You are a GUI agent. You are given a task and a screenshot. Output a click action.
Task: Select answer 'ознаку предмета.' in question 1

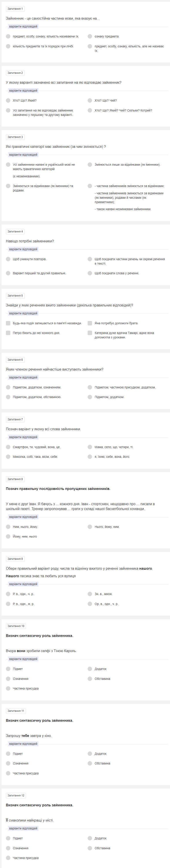click(90, 36)
